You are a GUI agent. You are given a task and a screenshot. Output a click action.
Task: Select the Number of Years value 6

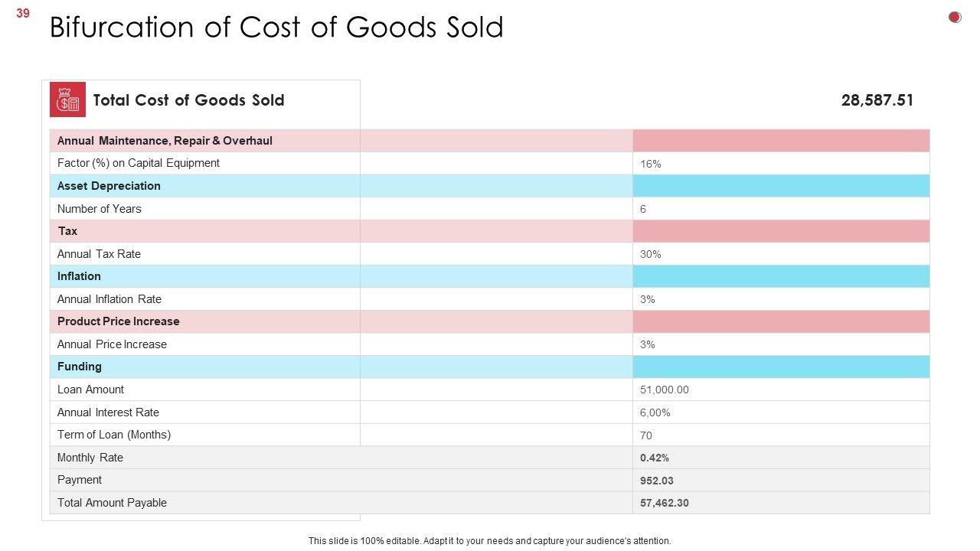click(x=643, y=209)
